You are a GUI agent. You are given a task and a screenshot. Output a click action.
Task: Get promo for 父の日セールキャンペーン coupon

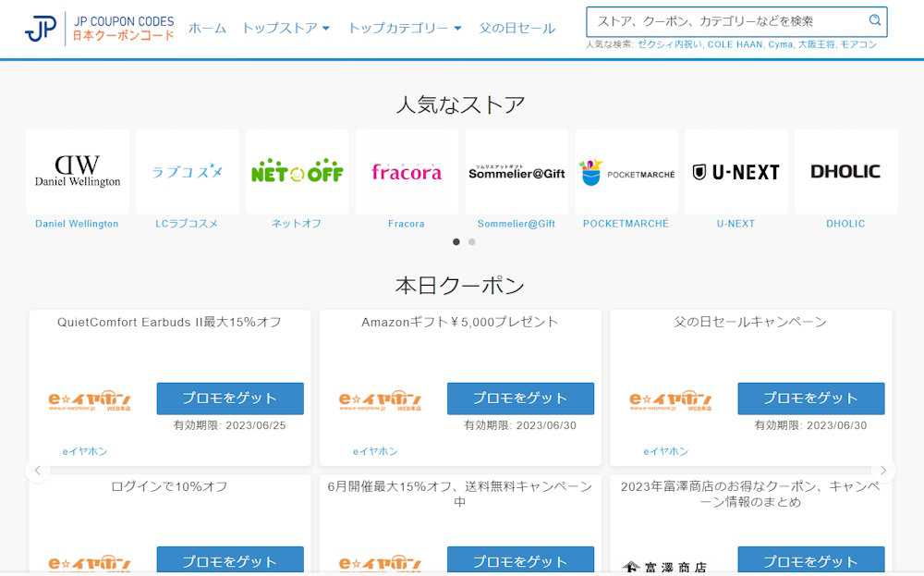pyautogui.click(x=811, y=398)
